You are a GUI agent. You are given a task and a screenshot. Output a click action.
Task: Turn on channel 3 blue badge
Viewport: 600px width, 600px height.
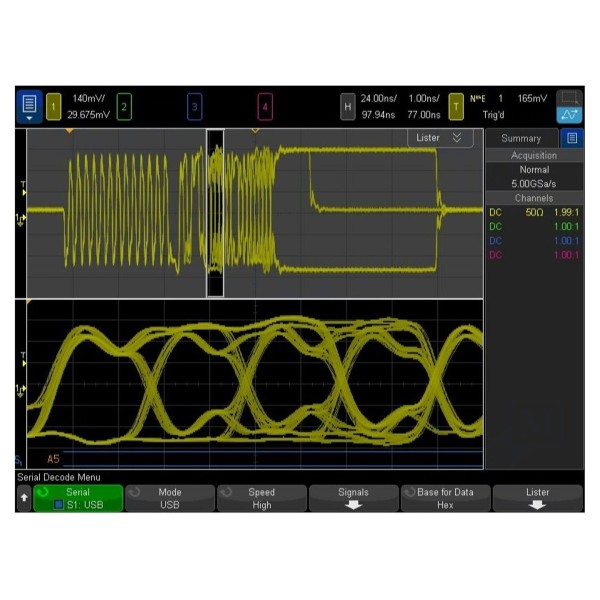(x=194, y=105)
